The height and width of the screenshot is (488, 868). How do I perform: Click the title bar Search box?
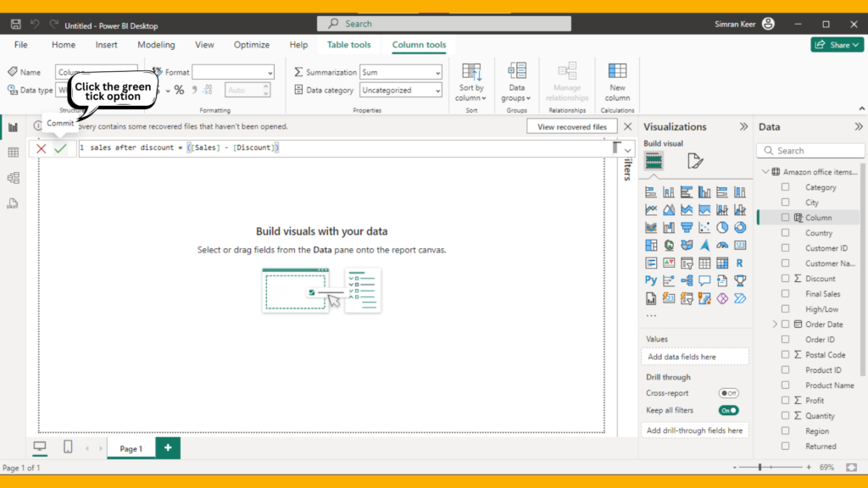(x=444, y=24)
